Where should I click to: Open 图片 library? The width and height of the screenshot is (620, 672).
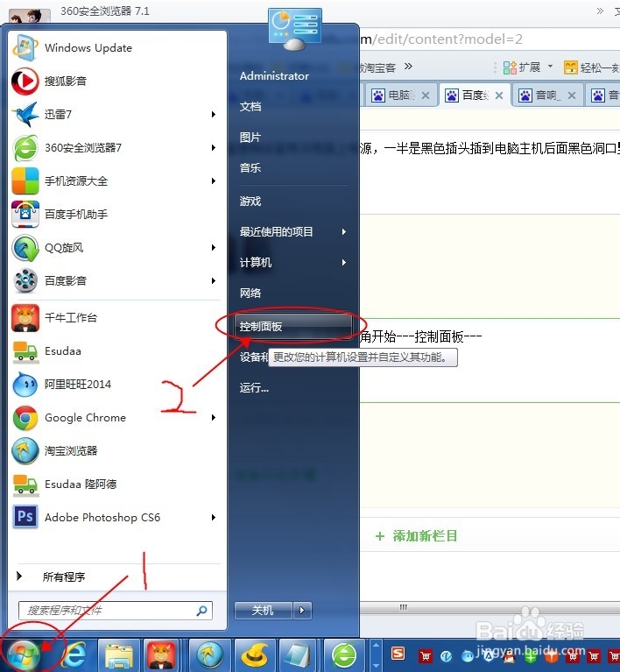pos(250,138)
